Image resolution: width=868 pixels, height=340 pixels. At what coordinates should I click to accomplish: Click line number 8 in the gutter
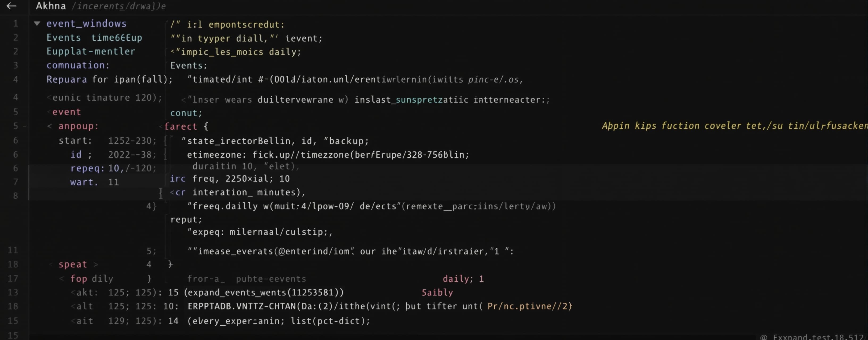click(x=15, y=196)
